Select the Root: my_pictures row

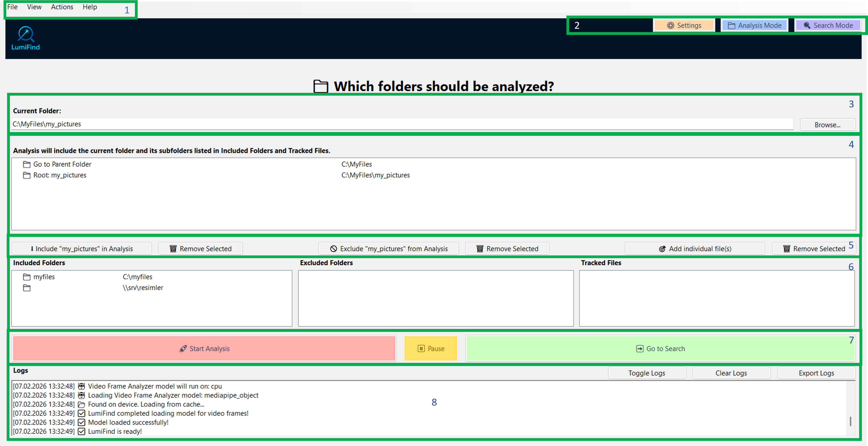click(x=433, y=175)
